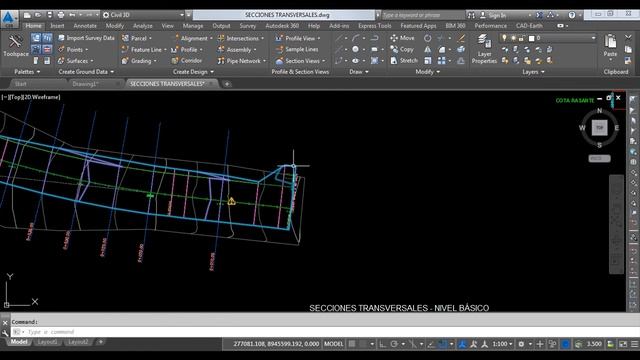Switch to Layout1 tab
Viewport: 640px width, 360px height.
[47, 342]
